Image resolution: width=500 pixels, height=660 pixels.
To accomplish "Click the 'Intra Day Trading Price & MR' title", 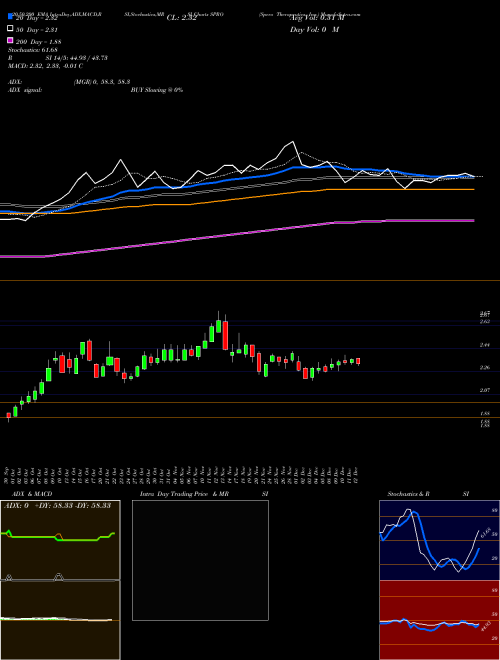I will click(184, 494).
